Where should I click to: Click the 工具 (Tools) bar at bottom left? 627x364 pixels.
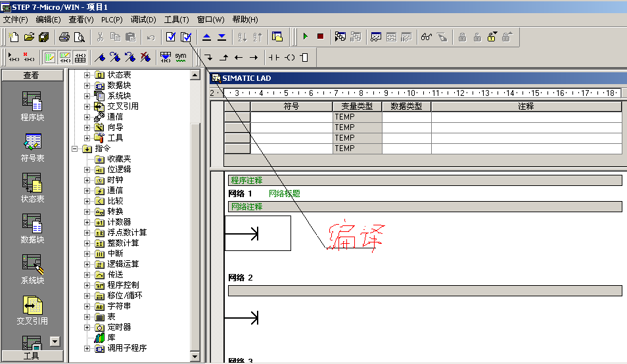pos(32,355)
